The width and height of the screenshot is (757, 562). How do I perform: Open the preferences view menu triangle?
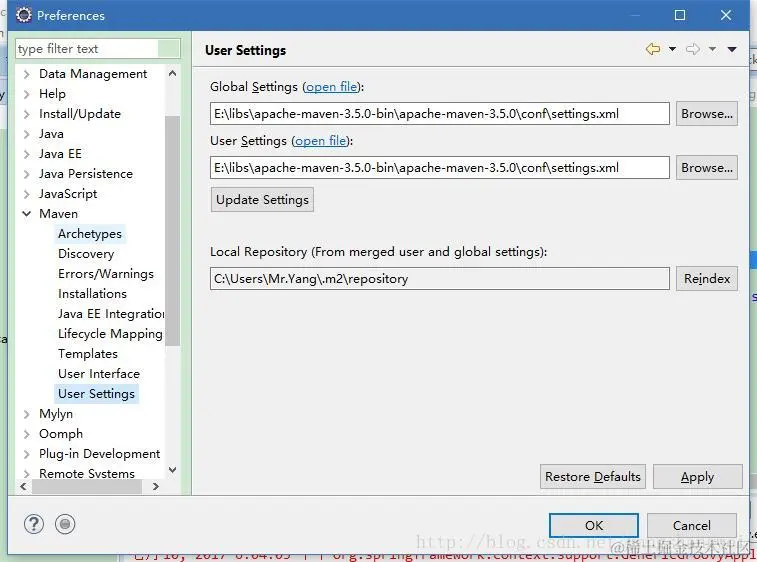tap(732, 49)
